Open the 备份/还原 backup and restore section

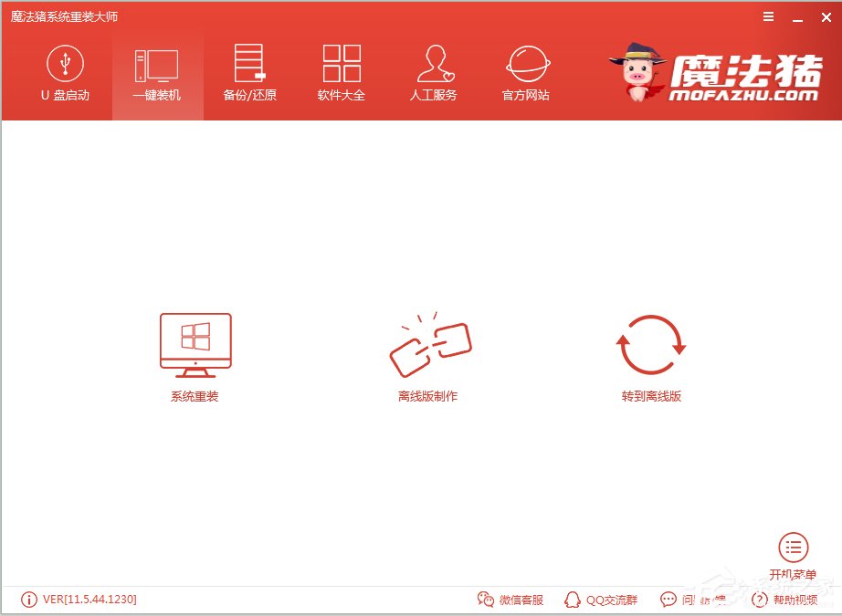[249, 75]
